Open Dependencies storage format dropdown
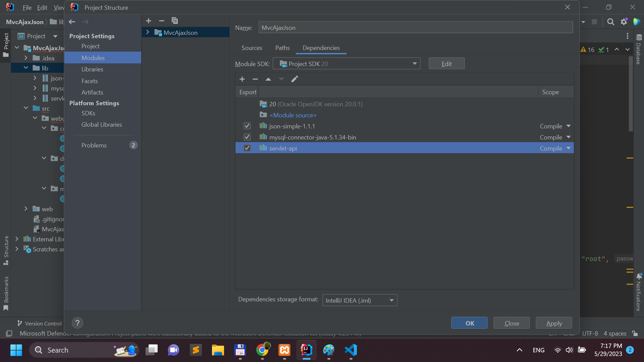The width and height of the screenshot is (644, 362). click(x=360, y=300)
